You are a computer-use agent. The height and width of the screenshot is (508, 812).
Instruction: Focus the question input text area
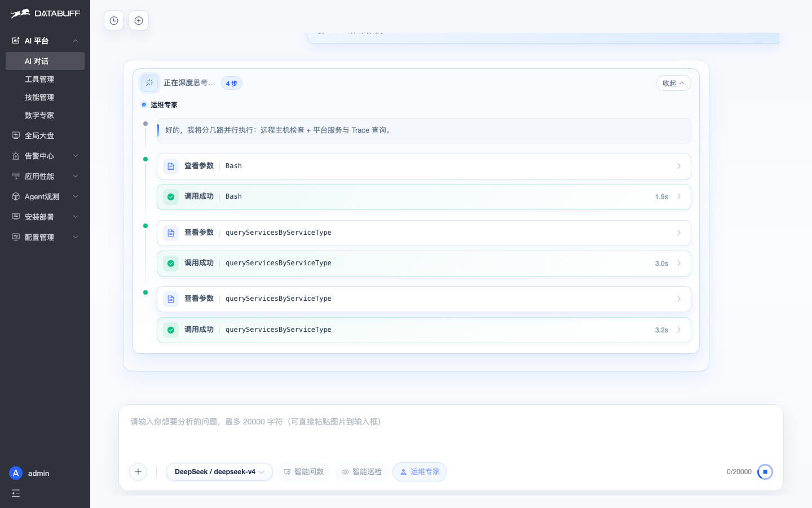click(x=451, y=432)
